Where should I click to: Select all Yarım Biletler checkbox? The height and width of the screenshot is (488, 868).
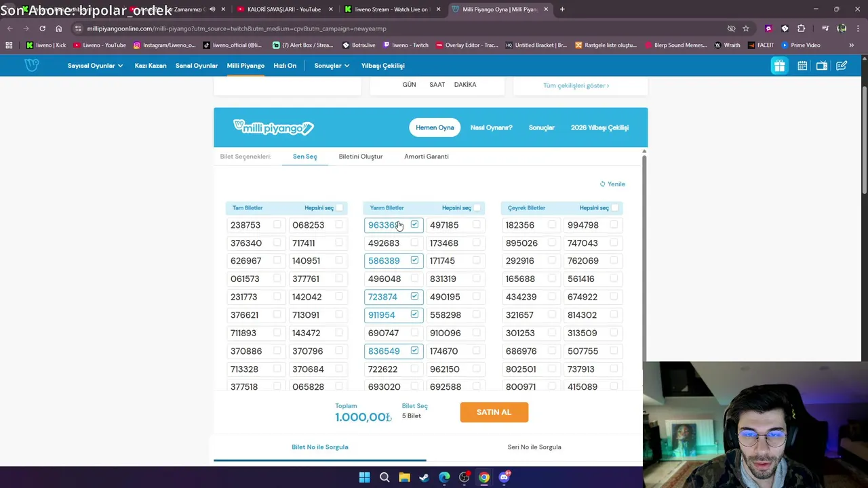477,207
